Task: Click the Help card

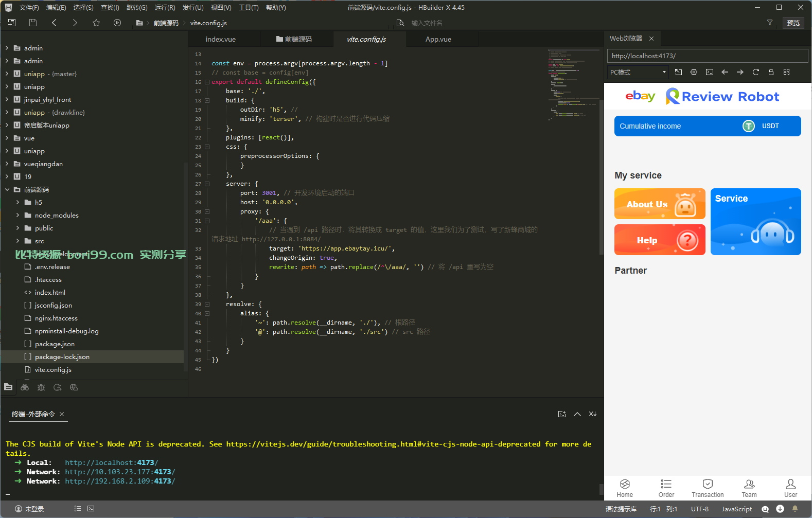Action: [x=660, y=240]
